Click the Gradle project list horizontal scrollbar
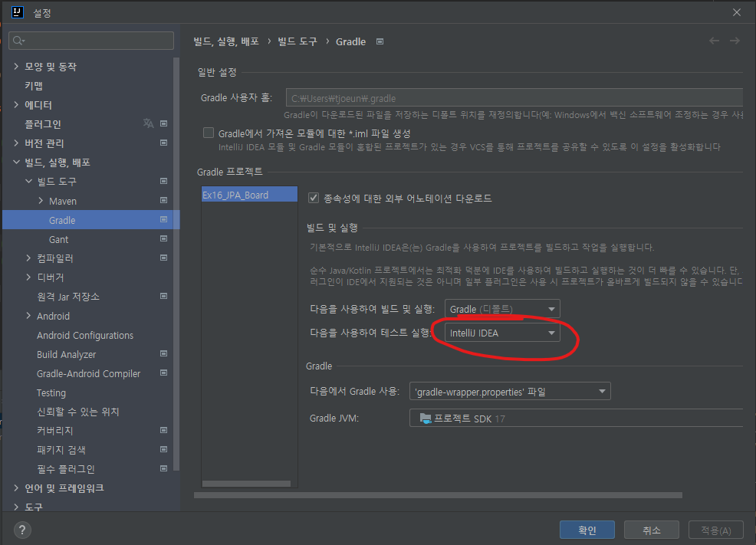756x545 pixels. coord(246,484)
